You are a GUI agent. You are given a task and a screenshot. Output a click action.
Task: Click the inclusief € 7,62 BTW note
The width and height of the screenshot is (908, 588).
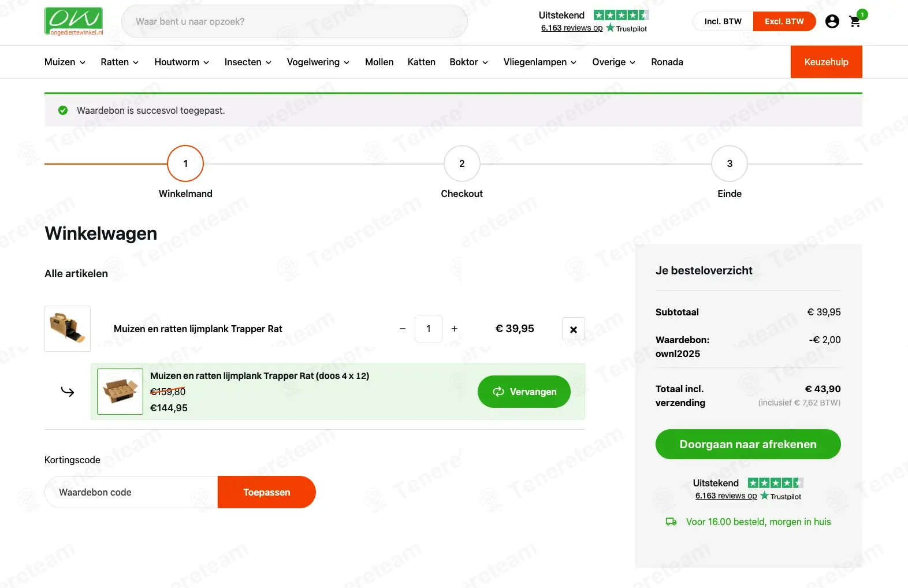coord(799,403)
